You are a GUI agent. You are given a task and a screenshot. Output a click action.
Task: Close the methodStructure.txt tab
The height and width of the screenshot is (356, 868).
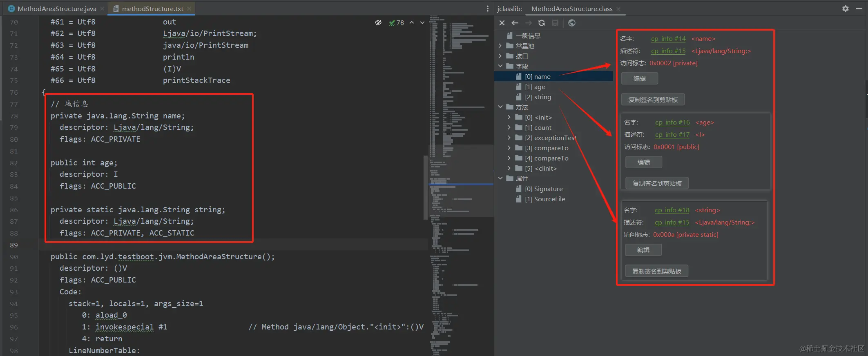189,9
